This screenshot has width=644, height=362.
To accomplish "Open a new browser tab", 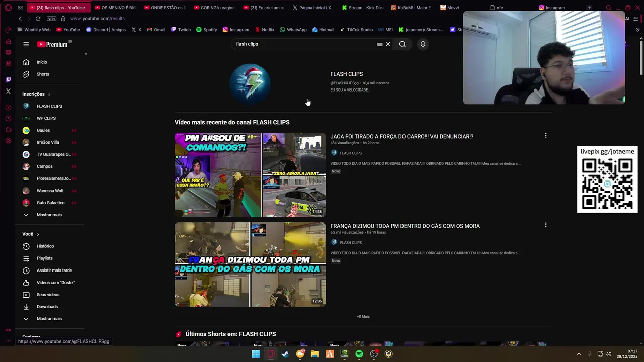I will pyautogui.click(x=589, y=8).
